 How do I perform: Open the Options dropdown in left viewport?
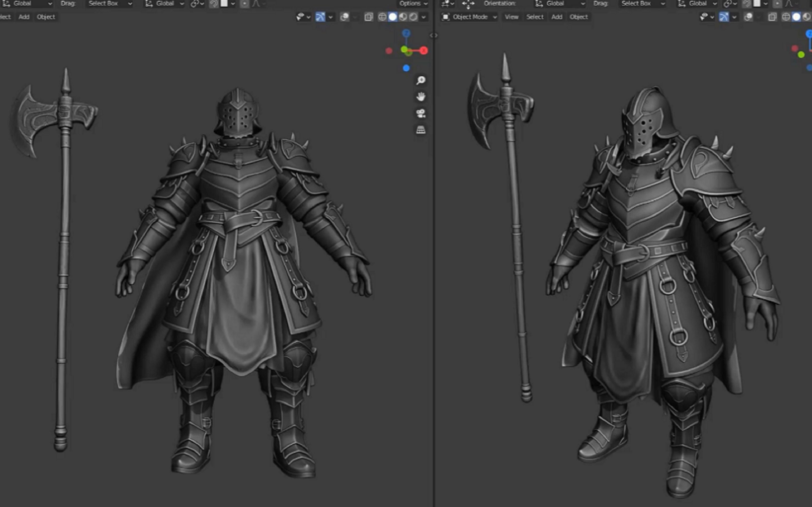click(x=413, y=4)
